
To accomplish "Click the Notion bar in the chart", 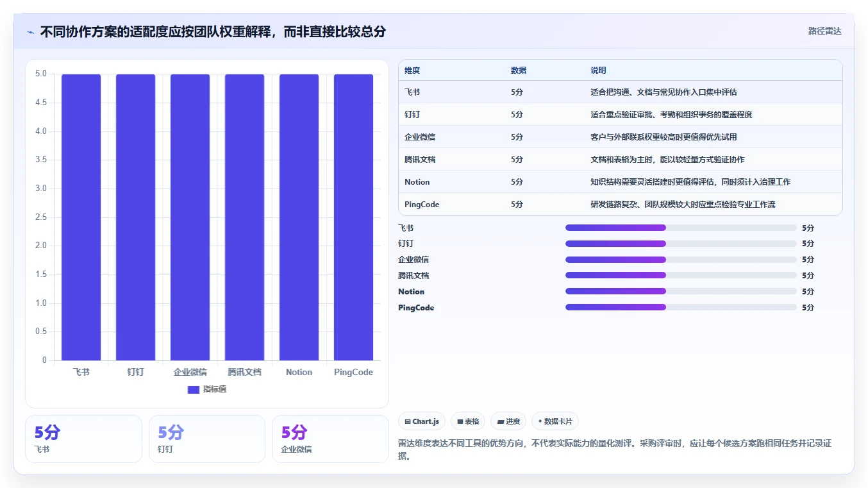I will [x=299, y=217].
